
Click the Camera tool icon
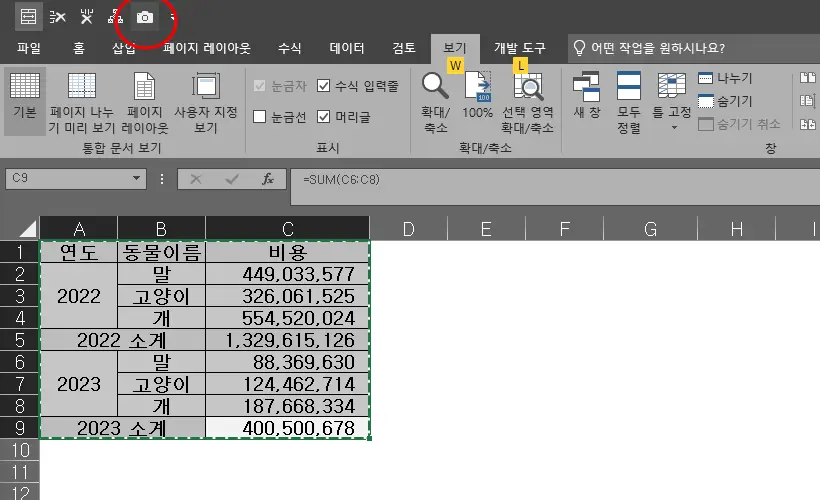(145, 18)
